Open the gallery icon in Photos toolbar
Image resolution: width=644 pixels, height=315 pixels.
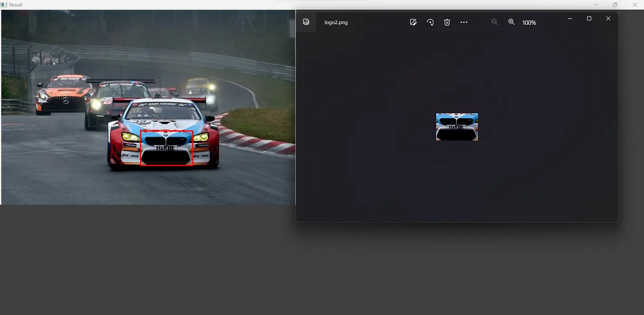click(306, 22)
